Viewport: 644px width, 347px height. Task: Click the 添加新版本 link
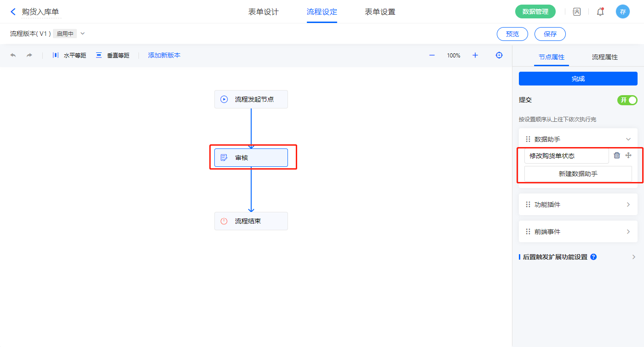click(x=164, y=55)
